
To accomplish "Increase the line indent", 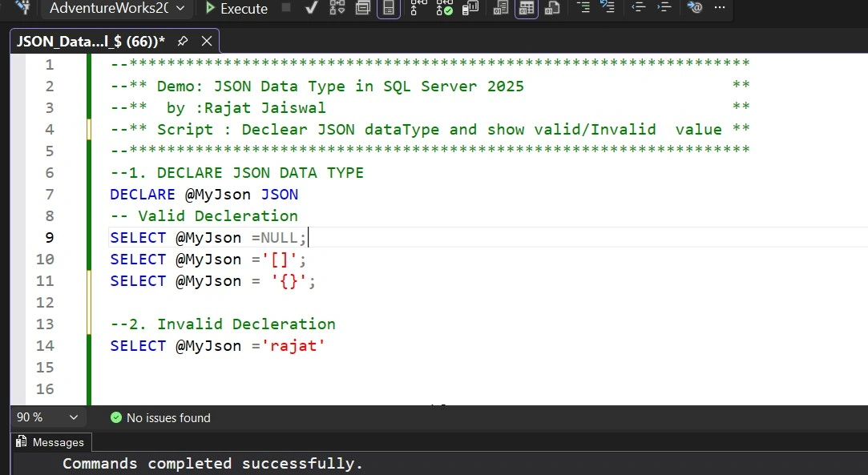I will click(664, 7).
